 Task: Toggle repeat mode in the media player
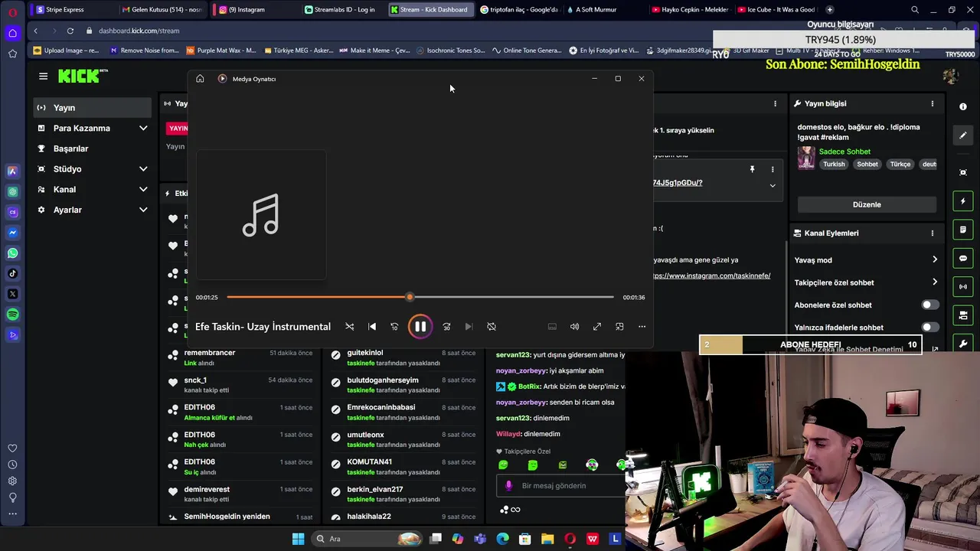coord(492,327)
